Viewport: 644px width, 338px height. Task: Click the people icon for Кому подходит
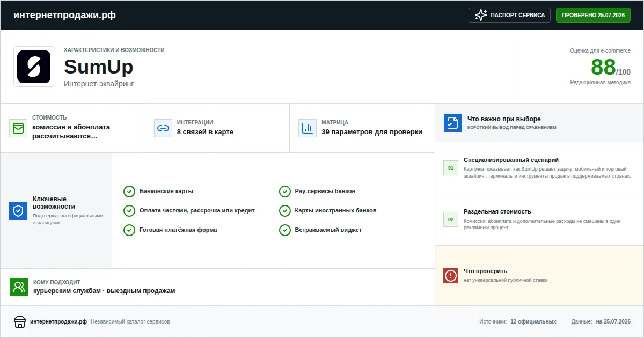pos(19,287)
